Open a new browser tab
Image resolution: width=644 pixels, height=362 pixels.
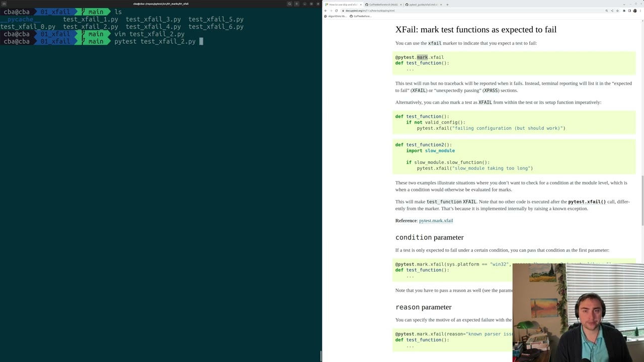click(447, 5)
